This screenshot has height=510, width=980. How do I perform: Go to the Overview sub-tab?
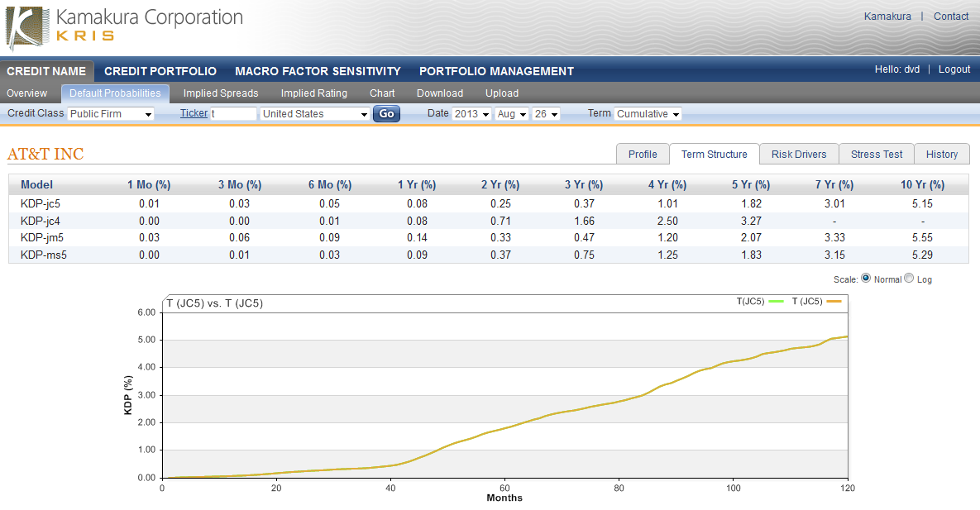(x=26, y=93)
